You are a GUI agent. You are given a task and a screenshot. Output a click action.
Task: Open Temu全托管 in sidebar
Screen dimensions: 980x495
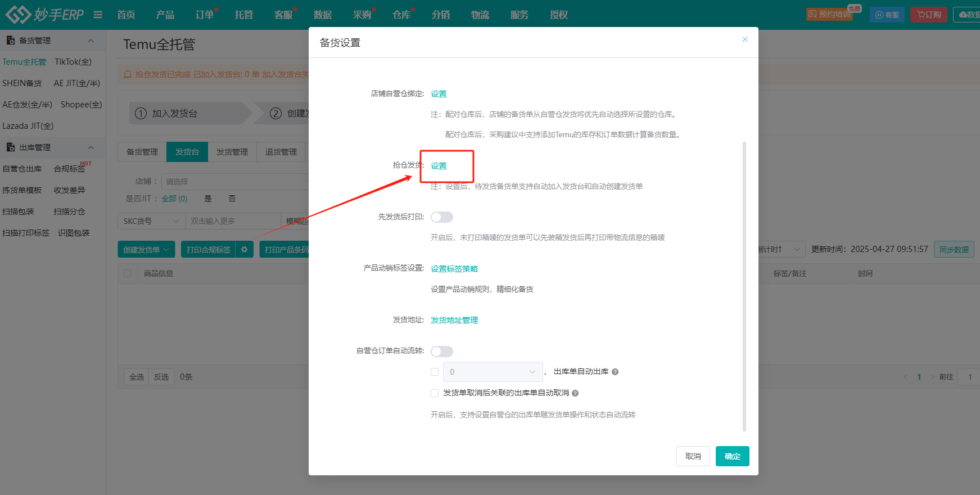[x=24, y=62]
